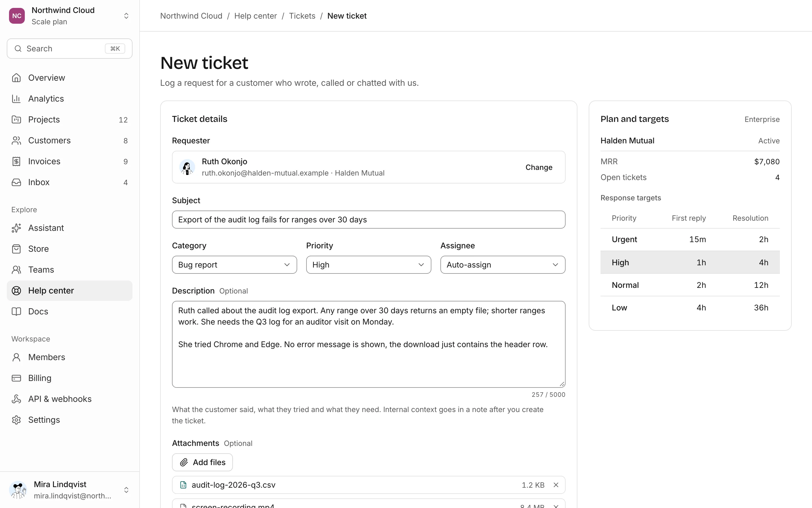
Task: Open the Assignee dropdown showing Auto-assign
Action: click(503, 265)
